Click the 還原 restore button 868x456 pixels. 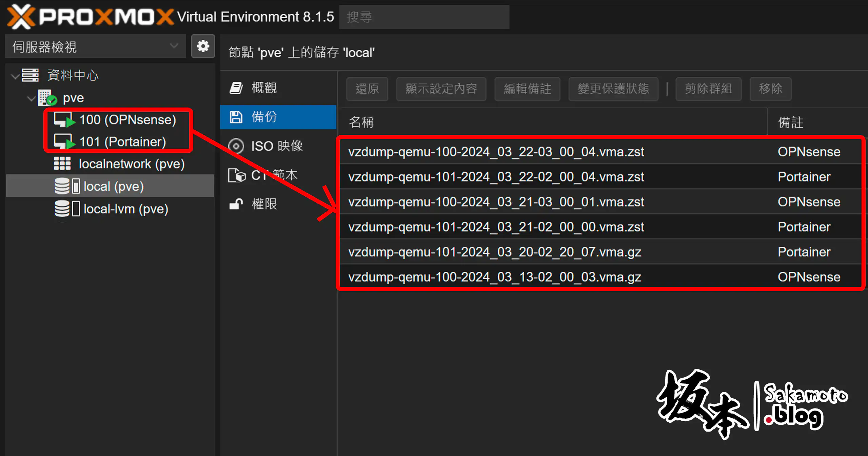pos(367,89)
